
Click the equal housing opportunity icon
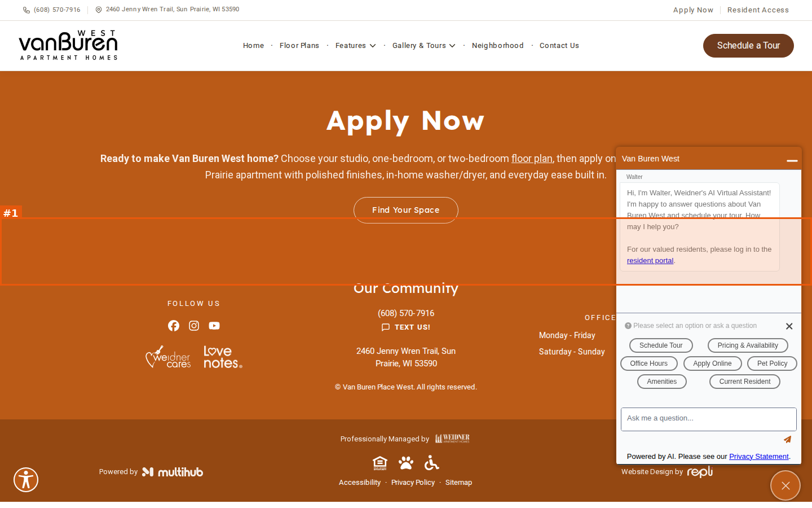click(380, 463)
